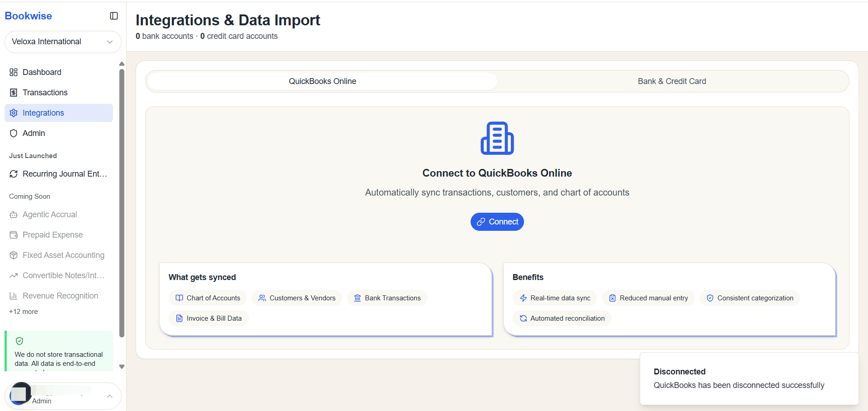868x411 pixels.
Task: Click the Automated reconciliation chip
Action: 562,318
